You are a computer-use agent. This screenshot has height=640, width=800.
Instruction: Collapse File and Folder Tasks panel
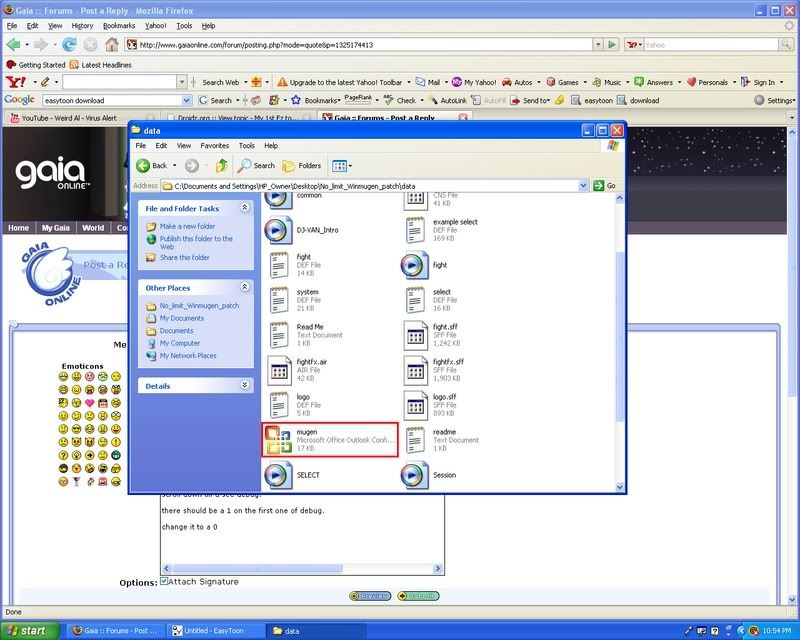pos(244,208)
